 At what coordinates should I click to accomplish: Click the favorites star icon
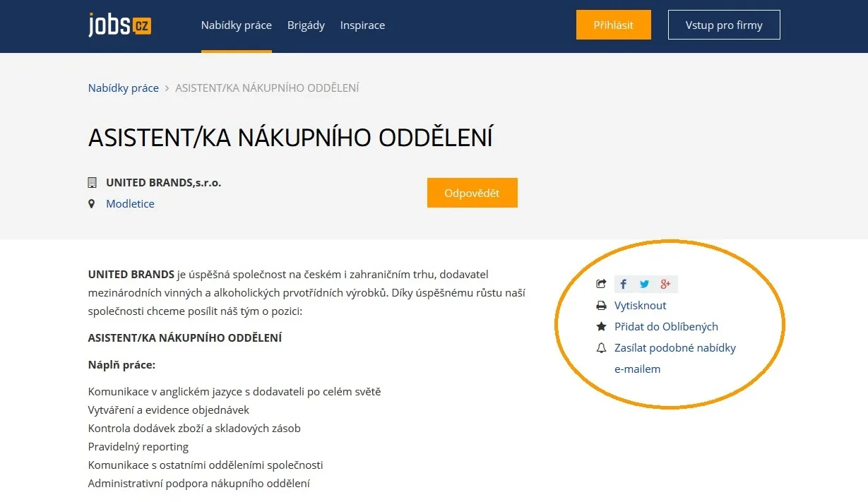pos(601,326)
